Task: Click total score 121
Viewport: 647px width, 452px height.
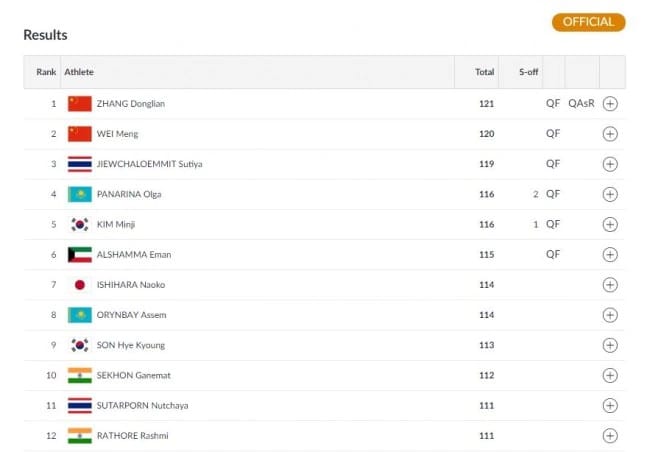Action: click(x=486, y=104)
